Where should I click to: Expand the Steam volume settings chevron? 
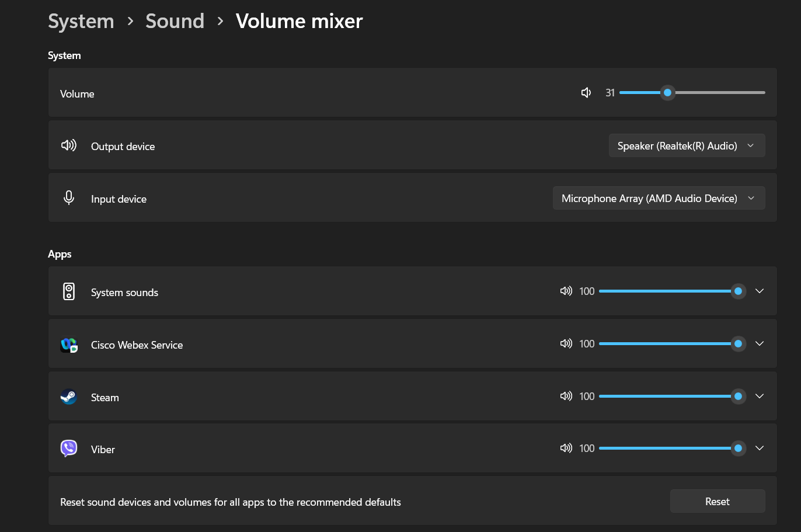(760, 396)
